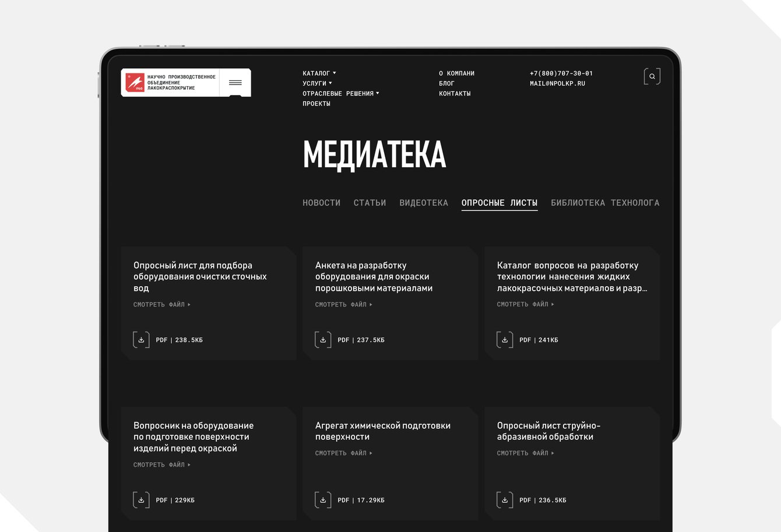Download the 229КБ PDF file icon

pyautogui.click(x=141, y=500)
